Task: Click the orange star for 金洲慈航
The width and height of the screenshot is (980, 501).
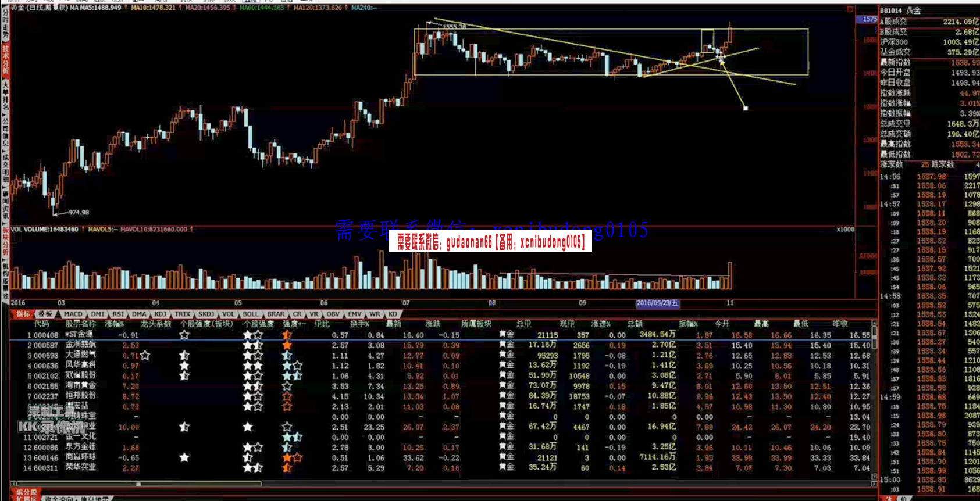Action: click(x=287, y=345)
